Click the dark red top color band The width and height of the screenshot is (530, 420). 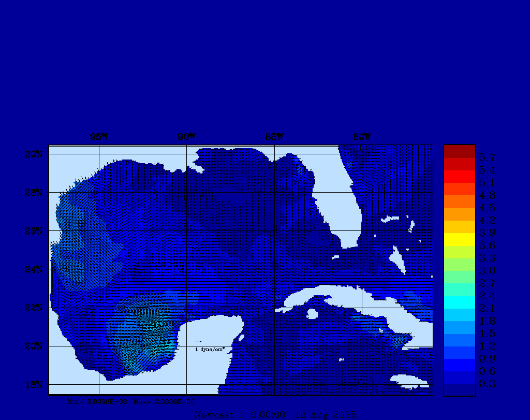tap(459, 151)
